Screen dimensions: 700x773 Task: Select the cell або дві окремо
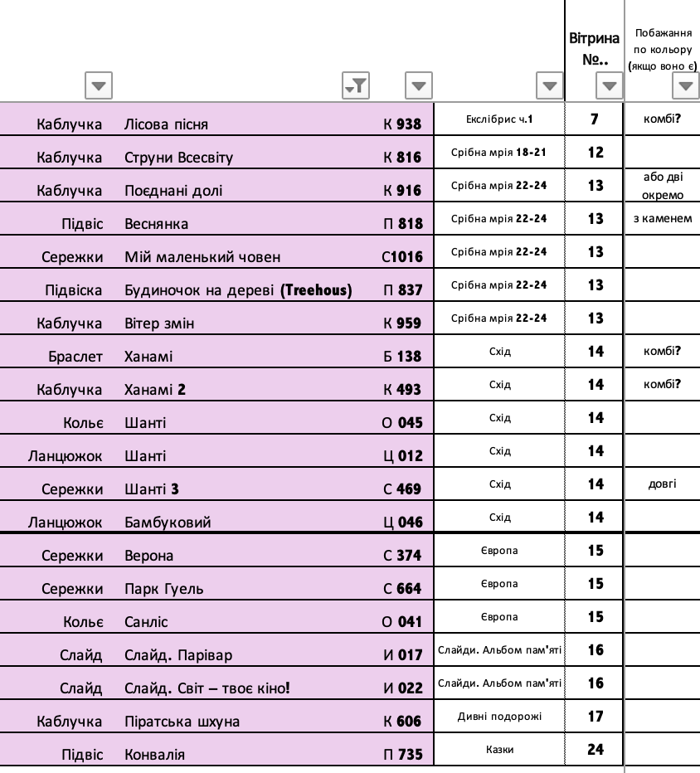click(x=663, y=185)
